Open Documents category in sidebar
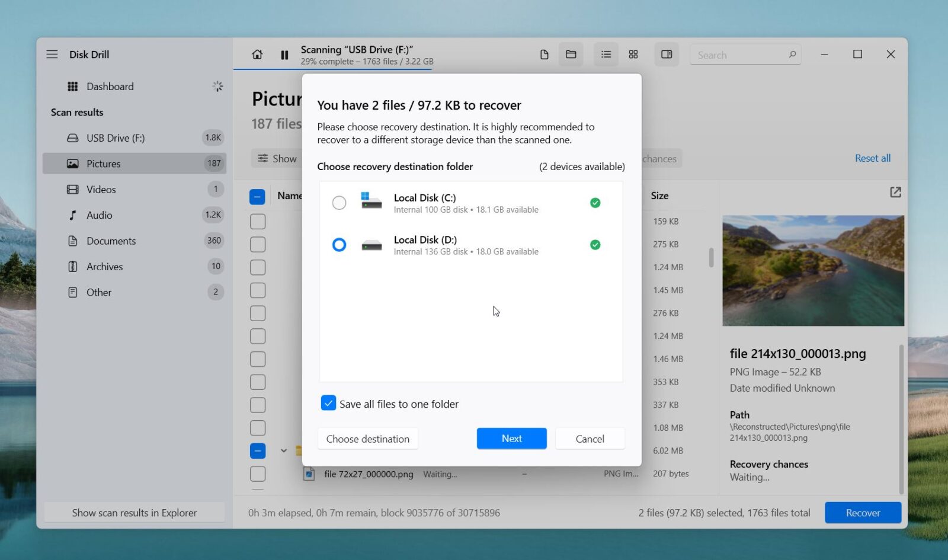948x560 pixels. (x=111, y=241)
